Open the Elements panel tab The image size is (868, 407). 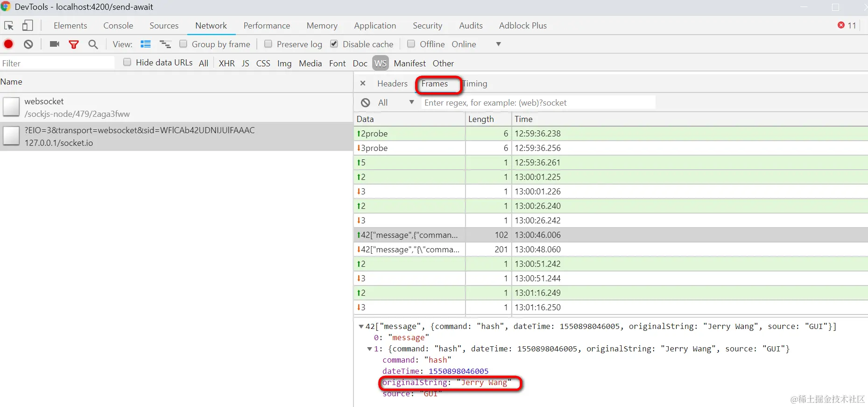coord(71,26)
